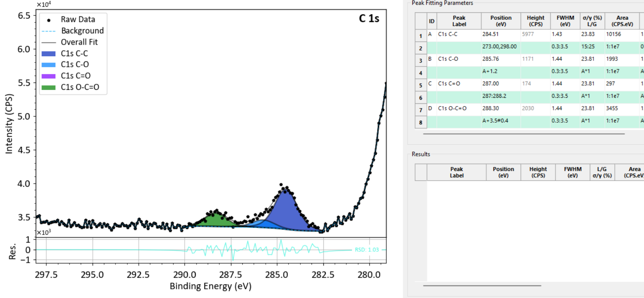The image size is (644, 298).
Task: Click the Binding Energy (eV) axis label
Action: (211, 286)
